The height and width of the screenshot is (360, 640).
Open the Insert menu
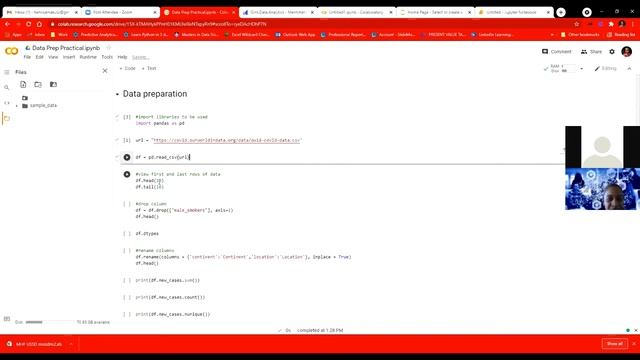(x=69, y=57)
